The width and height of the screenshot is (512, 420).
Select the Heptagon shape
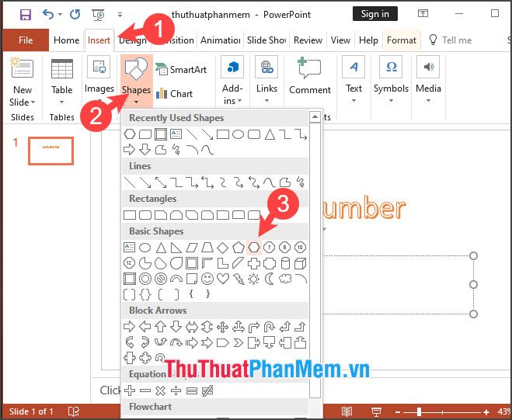[x=269, y=248]
